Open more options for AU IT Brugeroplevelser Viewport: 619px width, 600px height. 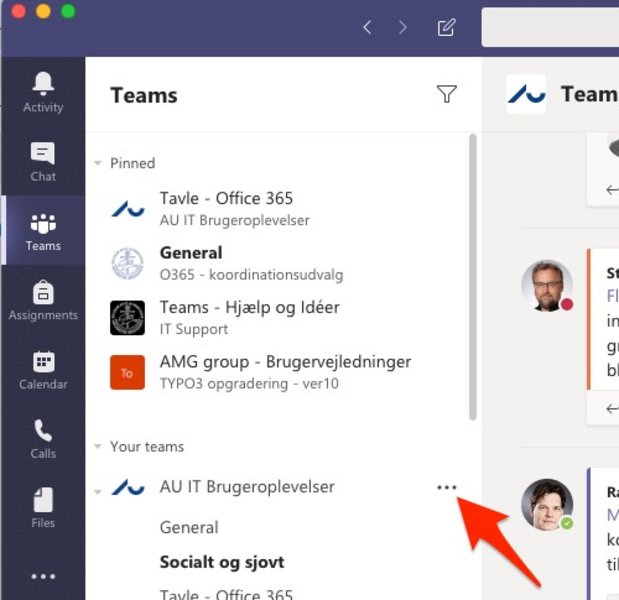(446, 487)
